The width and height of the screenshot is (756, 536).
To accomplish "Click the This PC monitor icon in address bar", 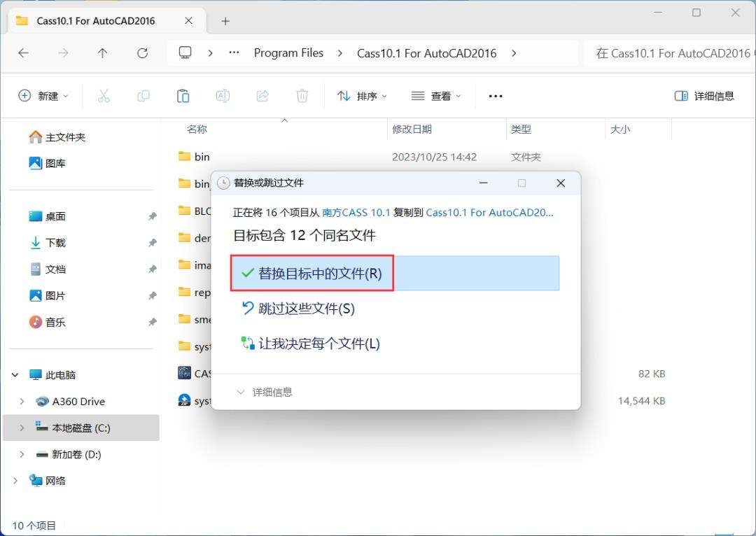I will pyautogui.click(x=185, y=52).
